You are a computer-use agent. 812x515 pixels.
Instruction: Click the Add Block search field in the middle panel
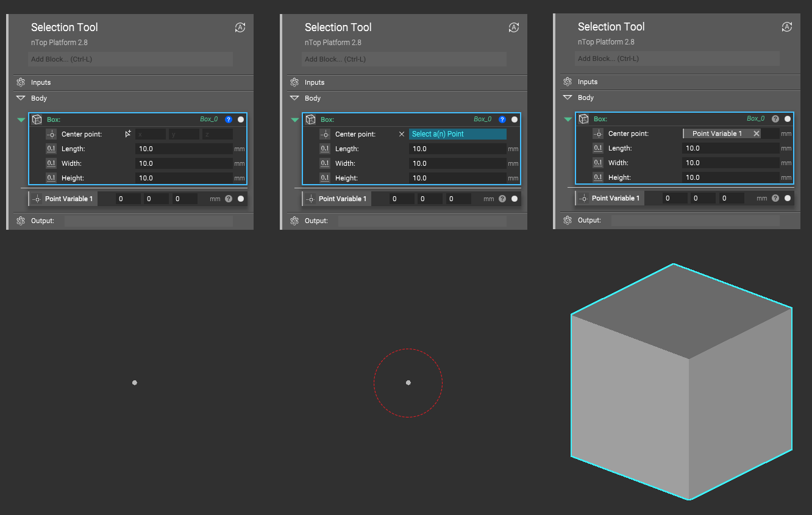coord(404,59)
